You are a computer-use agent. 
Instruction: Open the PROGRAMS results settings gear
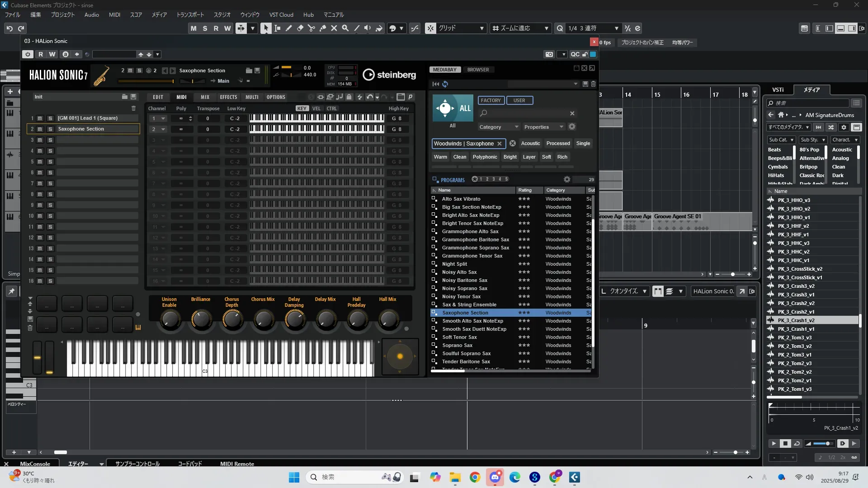click(x=566, y=179)
